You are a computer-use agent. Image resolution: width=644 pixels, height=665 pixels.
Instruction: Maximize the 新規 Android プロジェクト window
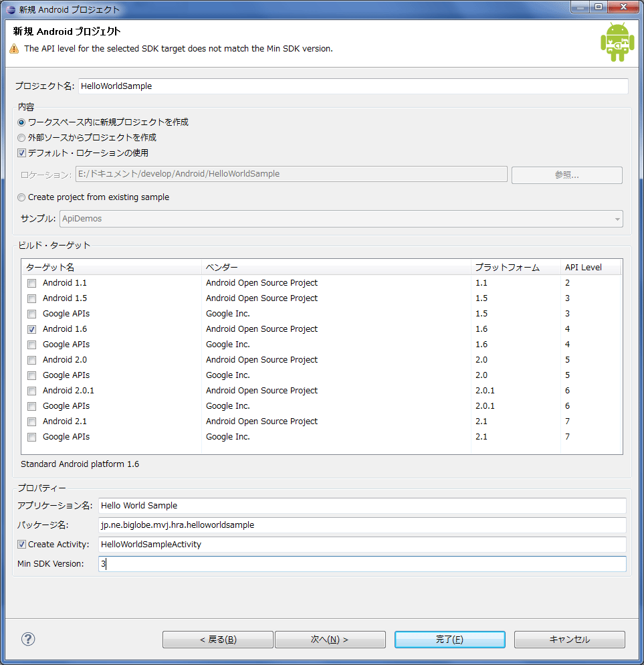[x=599, y=7]
